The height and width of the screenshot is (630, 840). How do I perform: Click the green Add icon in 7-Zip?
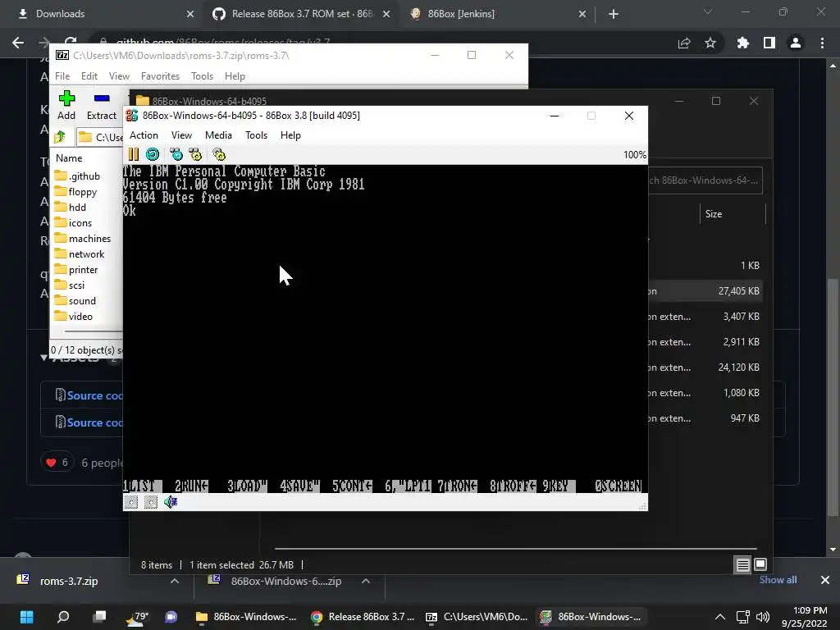pyautogui.click(x=66, y=98)
